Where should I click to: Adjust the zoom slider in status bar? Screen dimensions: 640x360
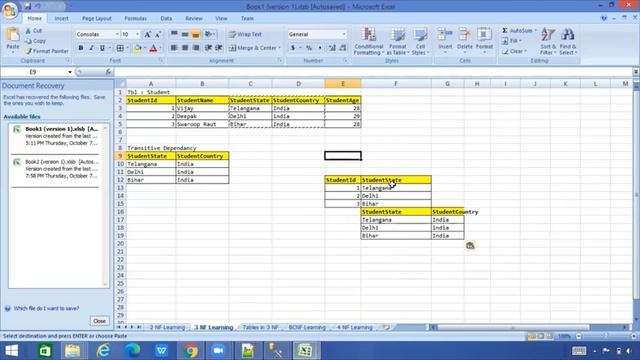[605, 336]
